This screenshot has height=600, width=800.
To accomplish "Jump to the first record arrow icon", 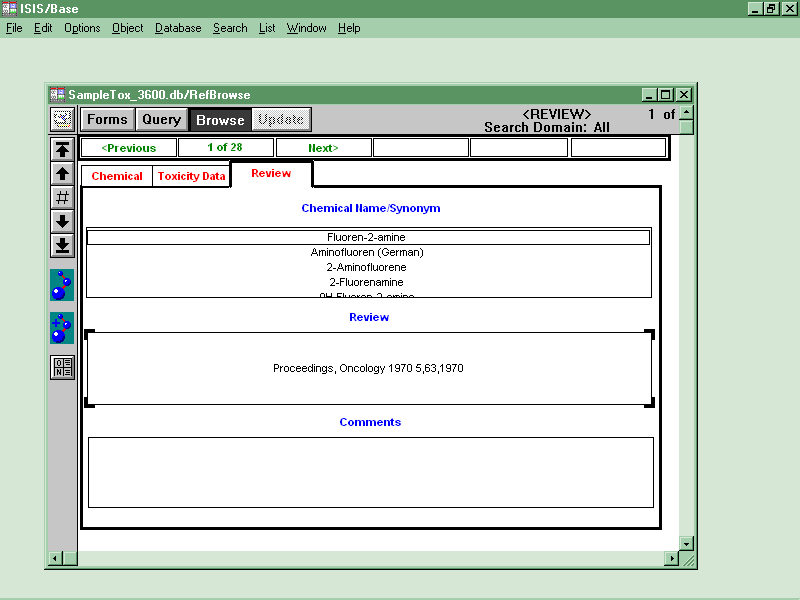I will click(62, 150).
